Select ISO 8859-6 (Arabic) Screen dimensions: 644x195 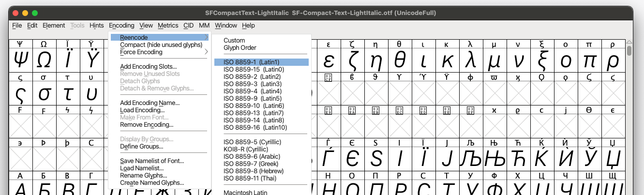click(261, 156)
